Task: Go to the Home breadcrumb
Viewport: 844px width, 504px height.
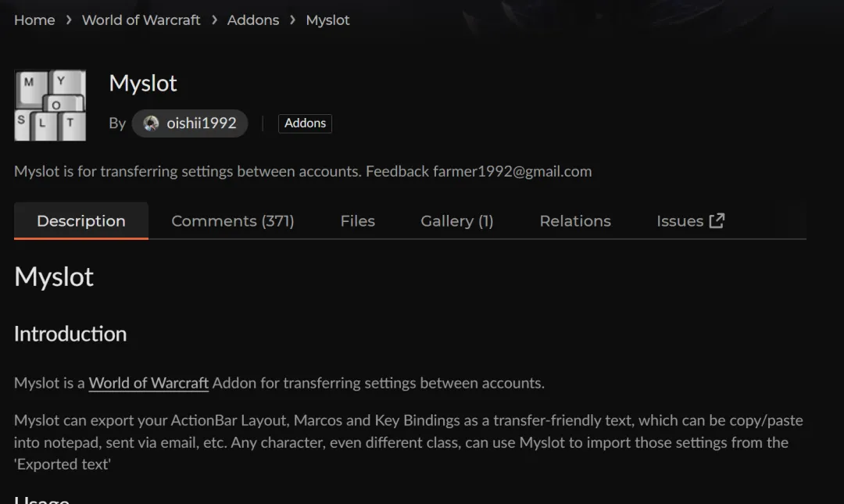Action: point(34,20)
